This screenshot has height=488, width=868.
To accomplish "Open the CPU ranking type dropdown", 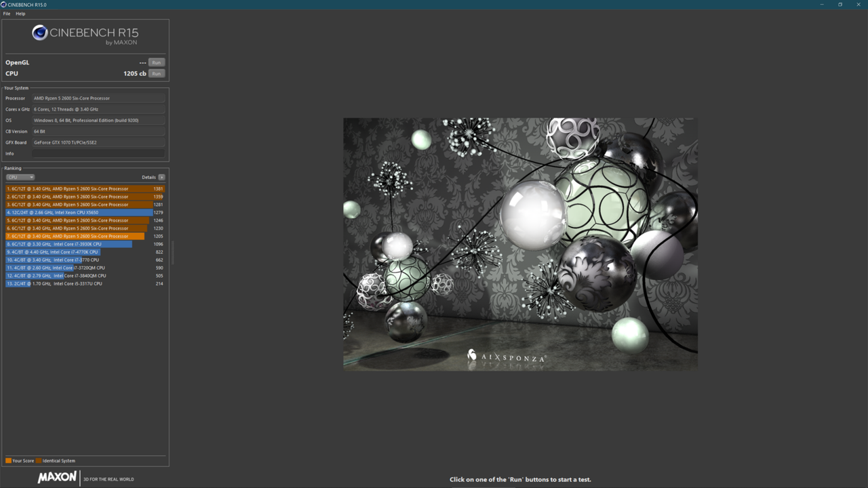I will 20,178.
